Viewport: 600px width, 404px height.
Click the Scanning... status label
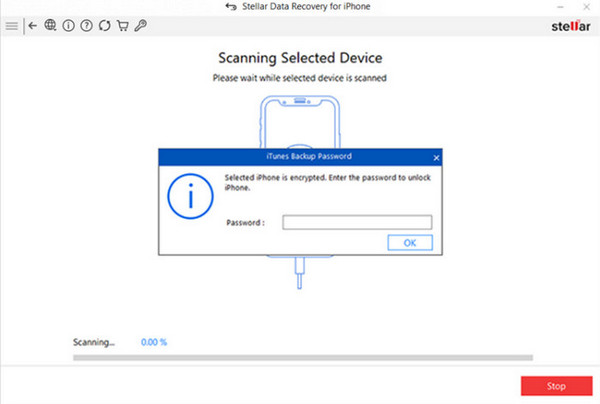pos(94,342)
